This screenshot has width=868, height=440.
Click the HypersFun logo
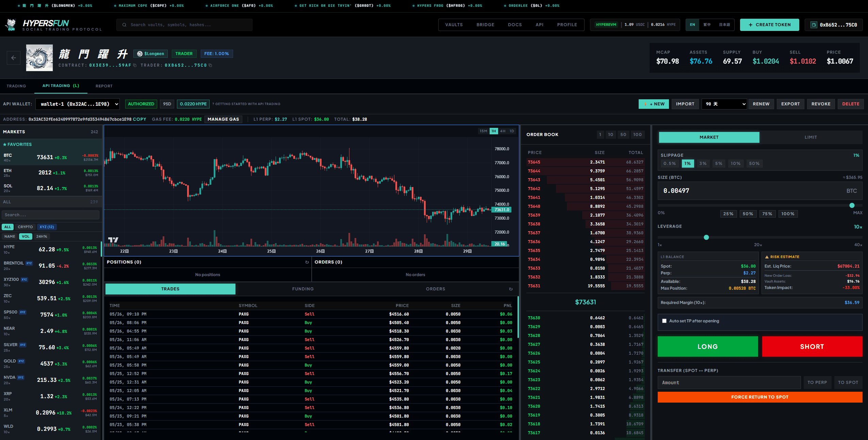53,25
